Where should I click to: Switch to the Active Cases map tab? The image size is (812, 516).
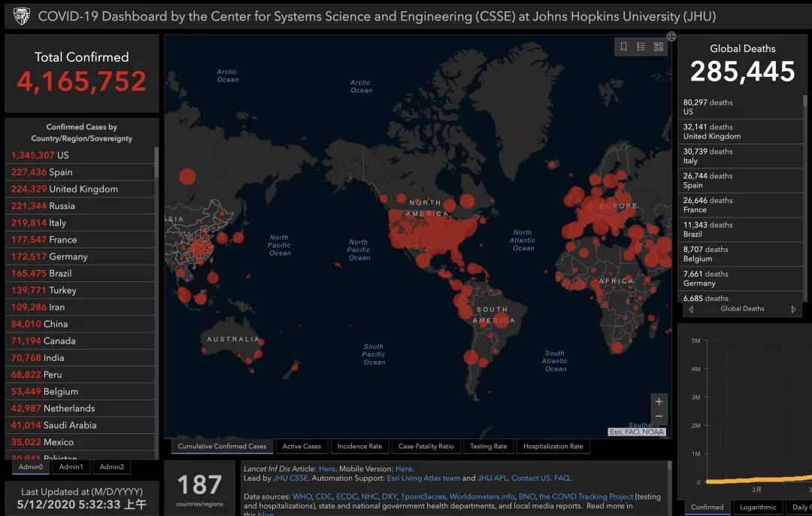(301, 446)
